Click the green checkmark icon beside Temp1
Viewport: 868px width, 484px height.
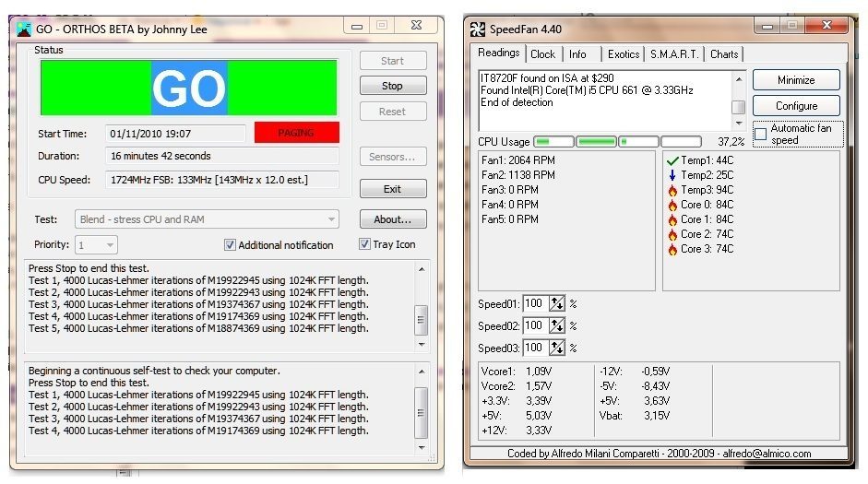tap(672, 161)
